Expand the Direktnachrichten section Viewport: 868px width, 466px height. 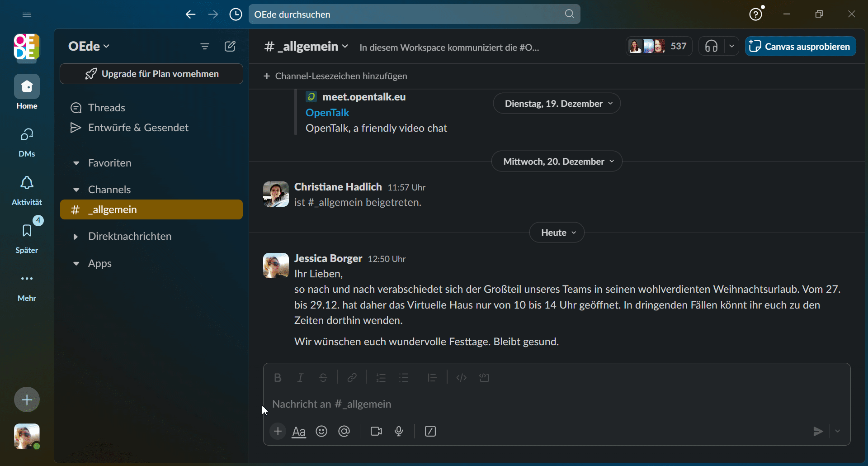76,236
